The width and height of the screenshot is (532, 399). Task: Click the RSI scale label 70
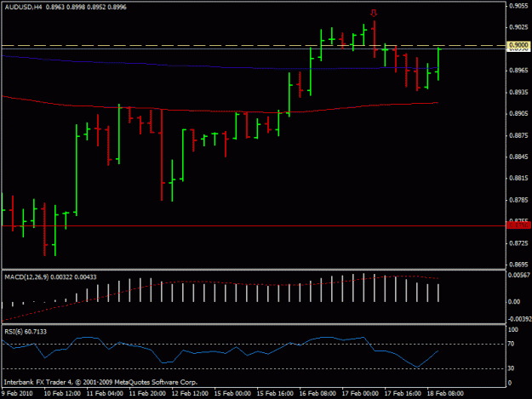tap(512, 344)
